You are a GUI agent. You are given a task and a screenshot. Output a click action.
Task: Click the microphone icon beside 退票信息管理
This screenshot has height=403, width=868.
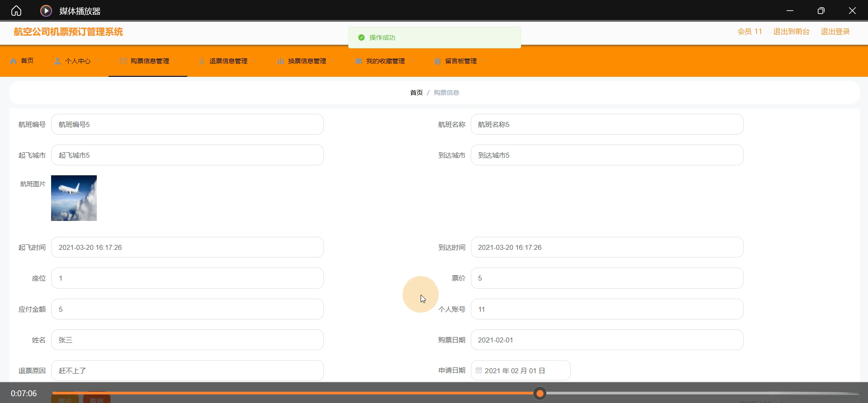tap(202, 61)
